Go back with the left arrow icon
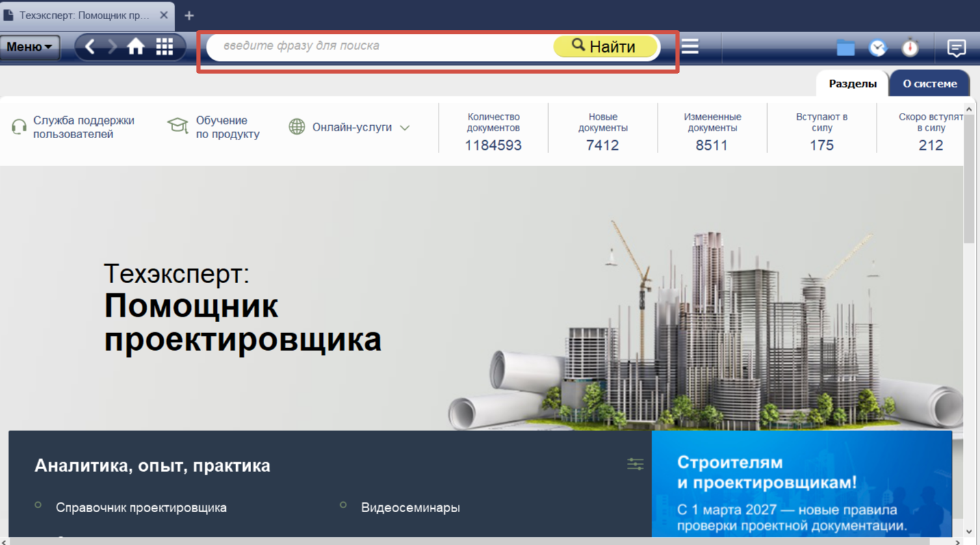The width and height of the screenshot is (980, 545). pyautogui.click(x=90, y=46)
